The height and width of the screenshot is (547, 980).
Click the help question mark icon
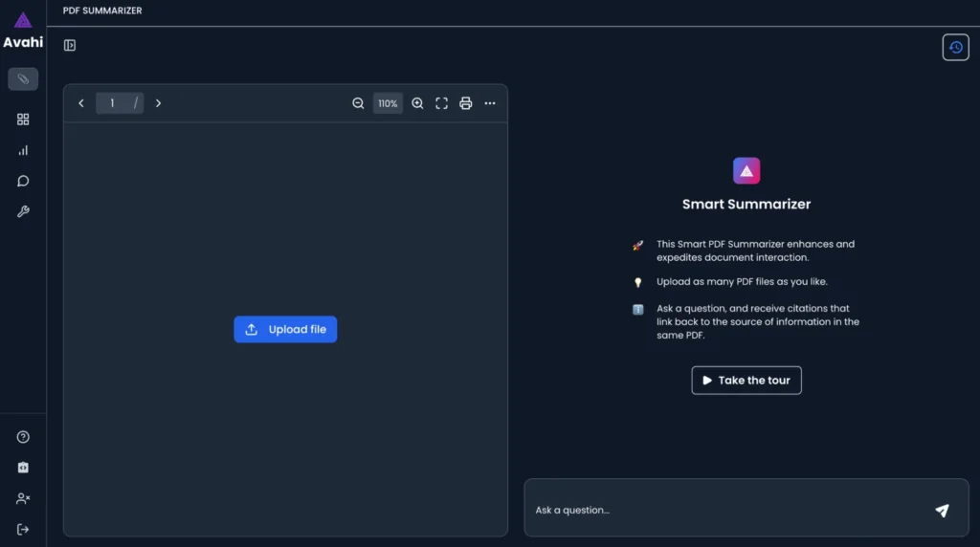point(23,437)
